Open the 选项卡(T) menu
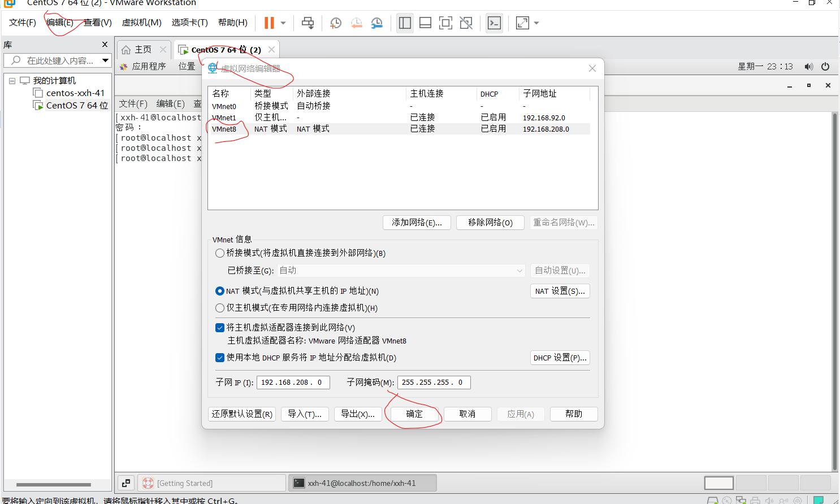 point(190,23)
